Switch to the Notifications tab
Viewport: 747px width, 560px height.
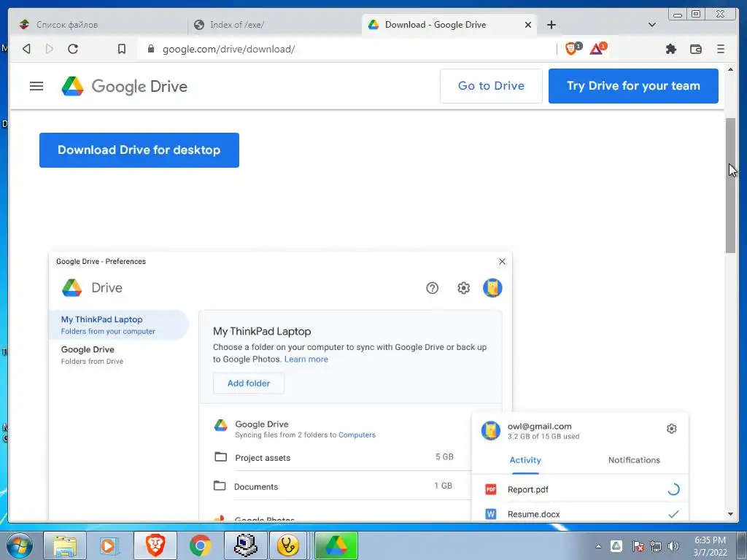tap(634, 460)
